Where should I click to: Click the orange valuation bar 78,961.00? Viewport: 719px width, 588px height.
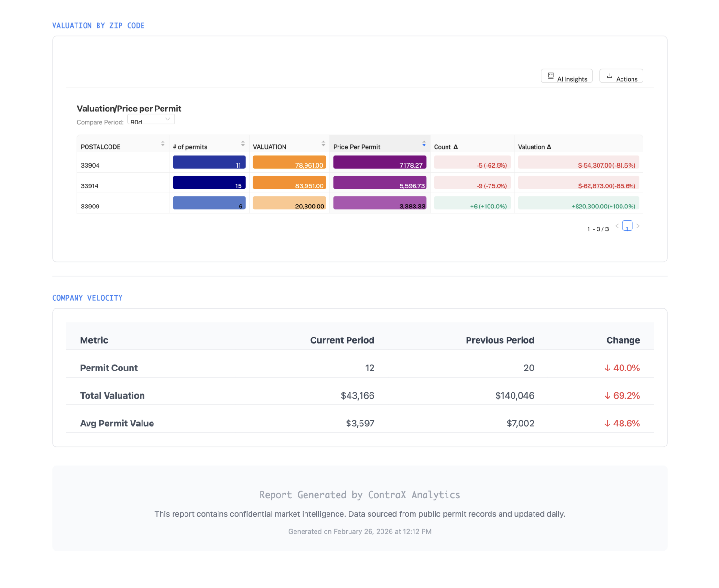point(289,162)
